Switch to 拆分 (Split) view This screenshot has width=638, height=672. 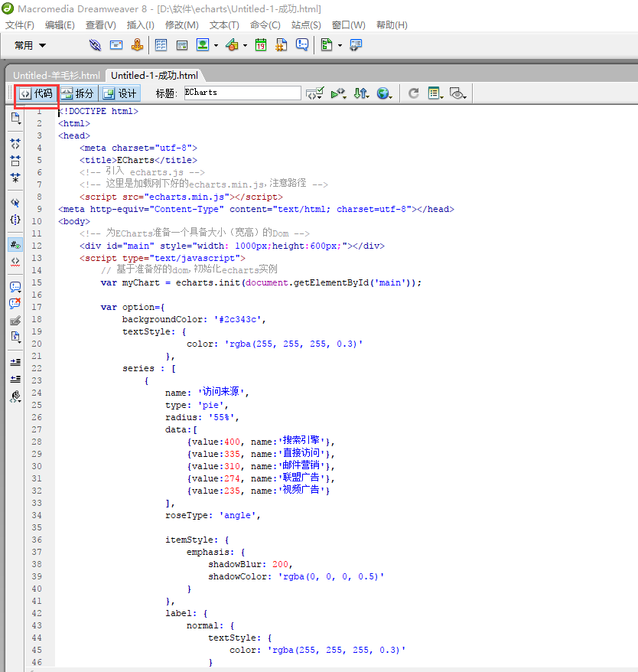pos(78,93)
